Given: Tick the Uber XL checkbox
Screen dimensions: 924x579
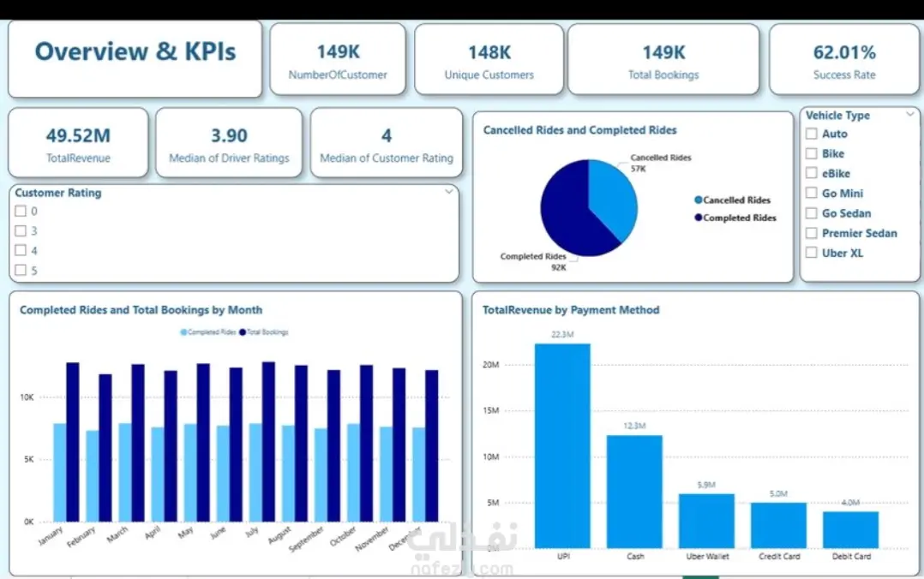Looking at the screenshot, I should [x=812, y=253].
